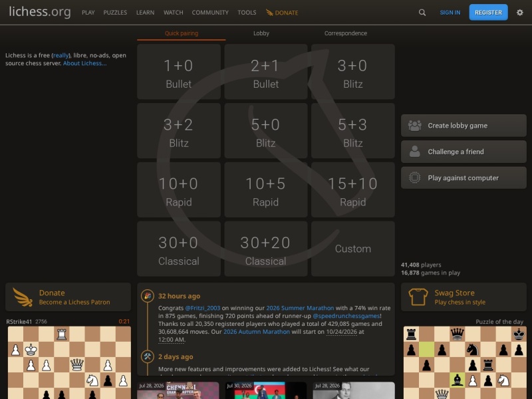The image size is (532, 399).
Task: Click the black king on puzzle board
Action: 519,334
